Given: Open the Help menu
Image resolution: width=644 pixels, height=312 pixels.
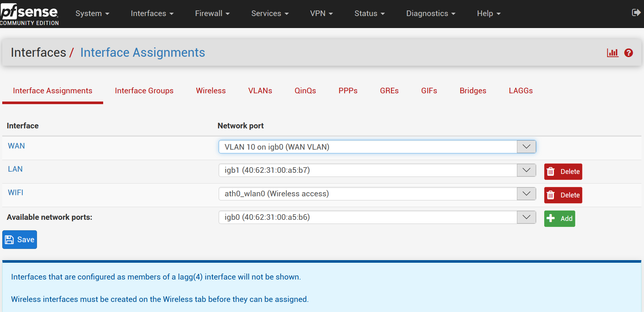Looking at the screenshot, I should (x=489, y=13).
